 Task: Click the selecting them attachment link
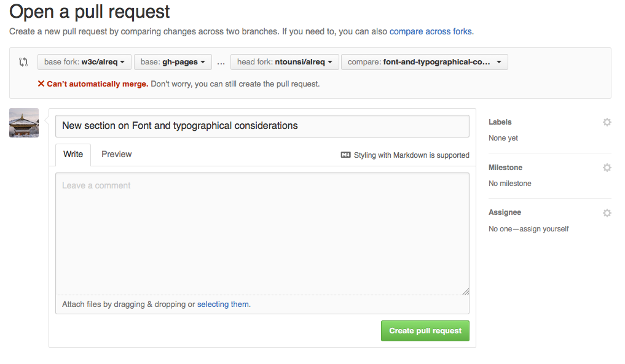point(223,304)
